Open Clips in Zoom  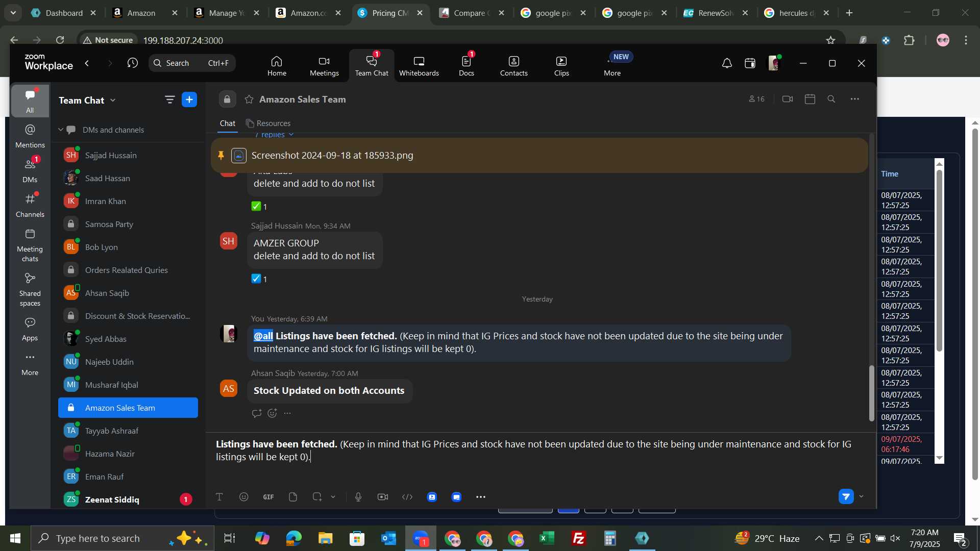click(561, 66)
